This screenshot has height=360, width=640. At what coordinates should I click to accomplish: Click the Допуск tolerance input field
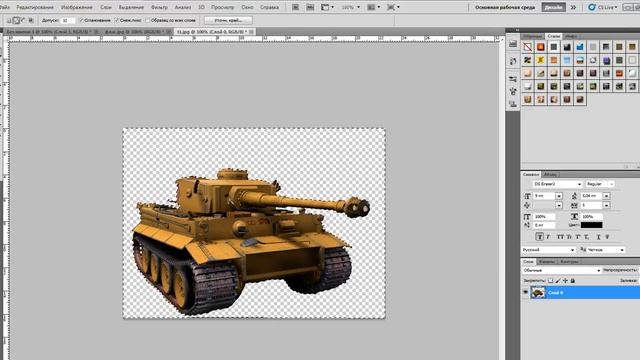(67, 20)
